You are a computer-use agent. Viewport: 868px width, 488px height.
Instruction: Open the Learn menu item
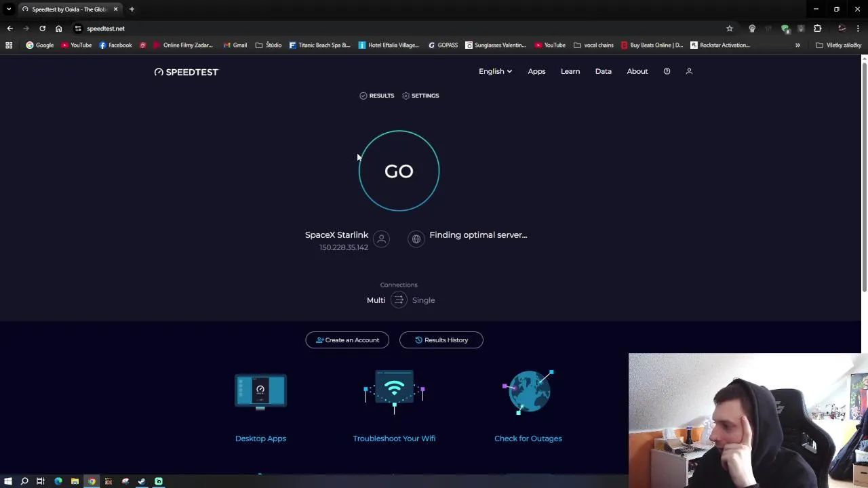pyautogui.click(x=570, y=71)
